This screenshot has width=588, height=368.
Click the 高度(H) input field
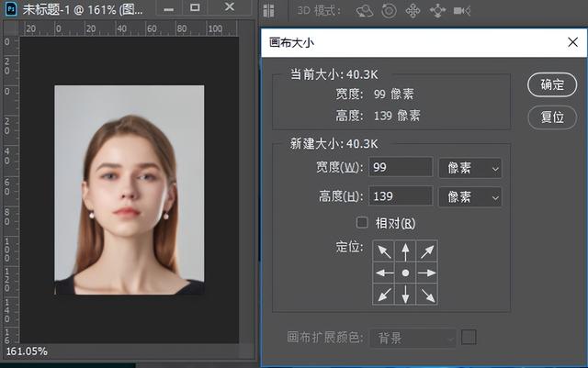(x=401, y=196)
